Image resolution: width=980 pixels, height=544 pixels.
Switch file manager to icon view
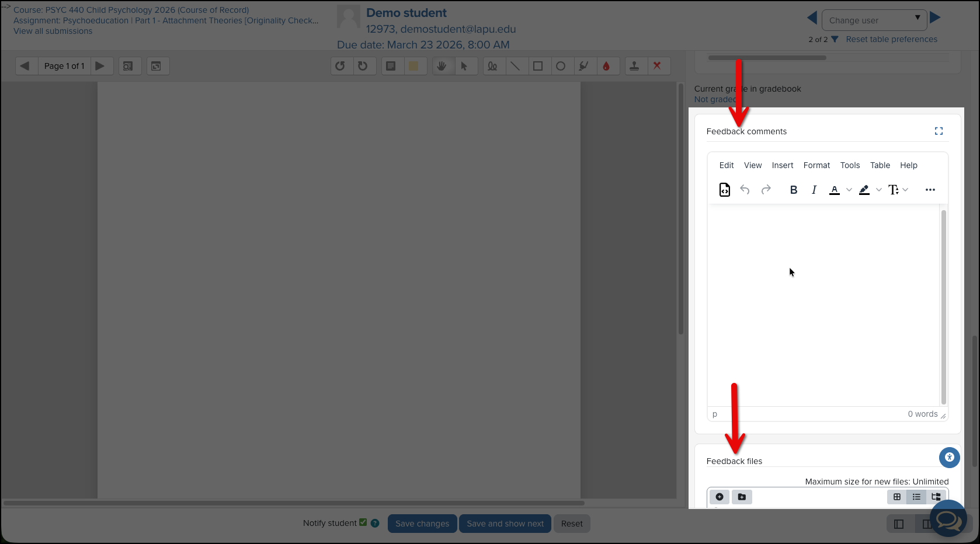click(897, 497)
